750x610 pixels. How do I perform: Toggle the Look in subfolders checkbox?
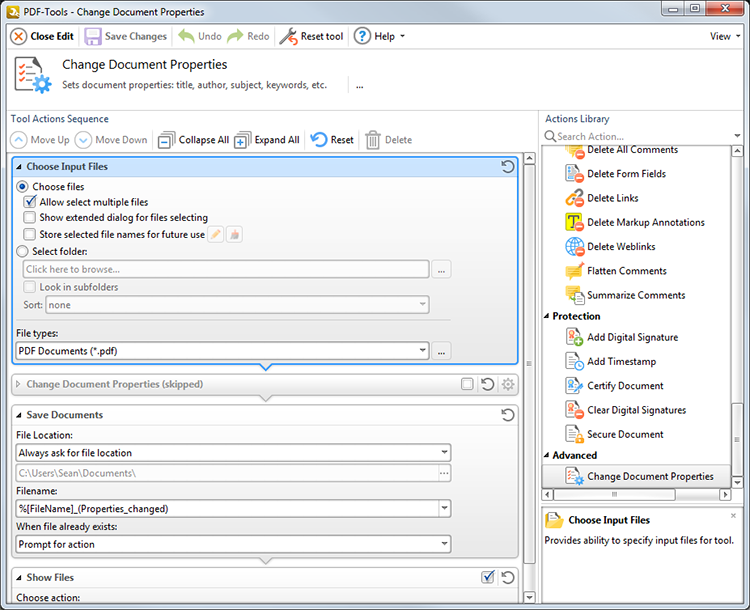(30, 287)
